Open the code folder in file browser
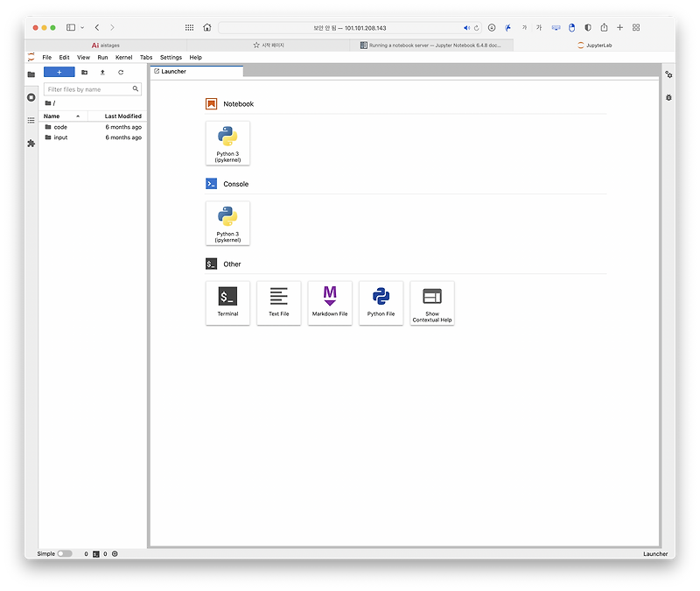The height and width of the screenshot is (591, 700). coord(59,127)
